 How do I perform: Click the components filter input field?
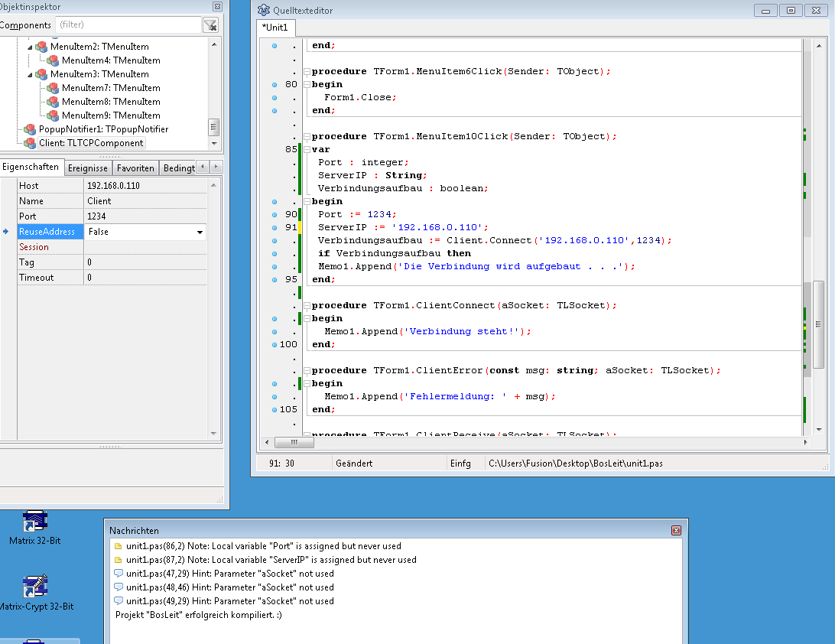127,25
